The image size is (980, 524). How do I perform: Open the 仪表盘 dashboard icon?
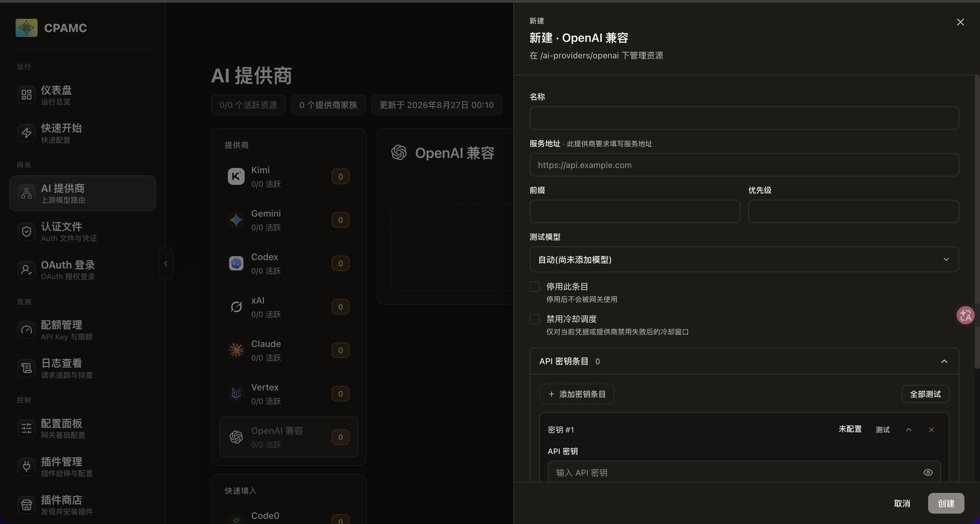coord(26,94)
